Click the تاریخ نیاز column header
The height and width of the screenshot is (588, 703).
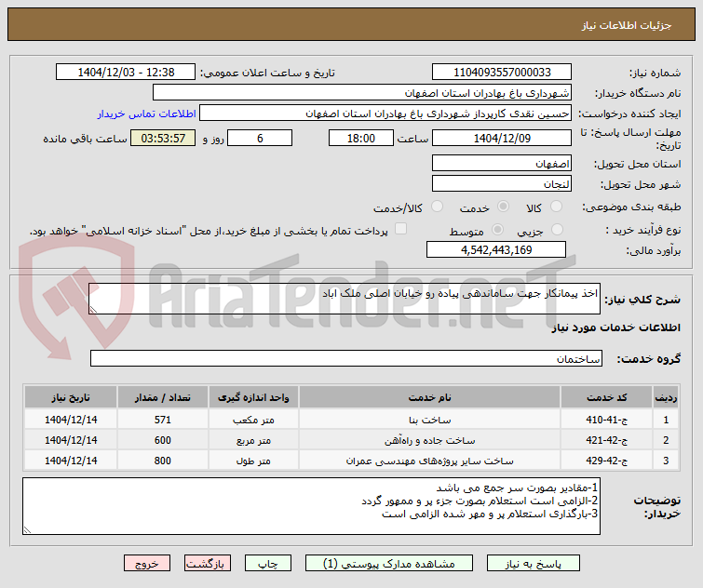tap(71, 397)
